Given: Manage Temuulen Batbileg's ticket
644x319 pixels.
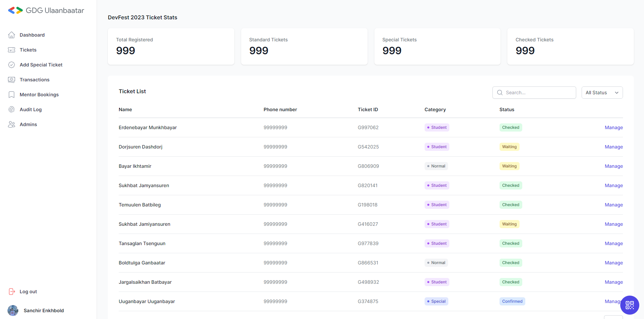Looking at the screenshot, I should coord(613,205).
